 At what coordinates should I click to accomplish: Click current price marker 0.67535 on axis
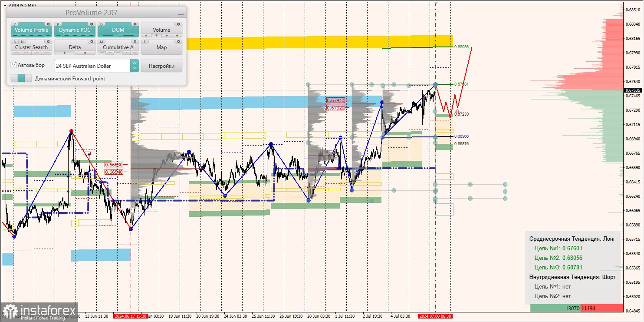point(633,90)
